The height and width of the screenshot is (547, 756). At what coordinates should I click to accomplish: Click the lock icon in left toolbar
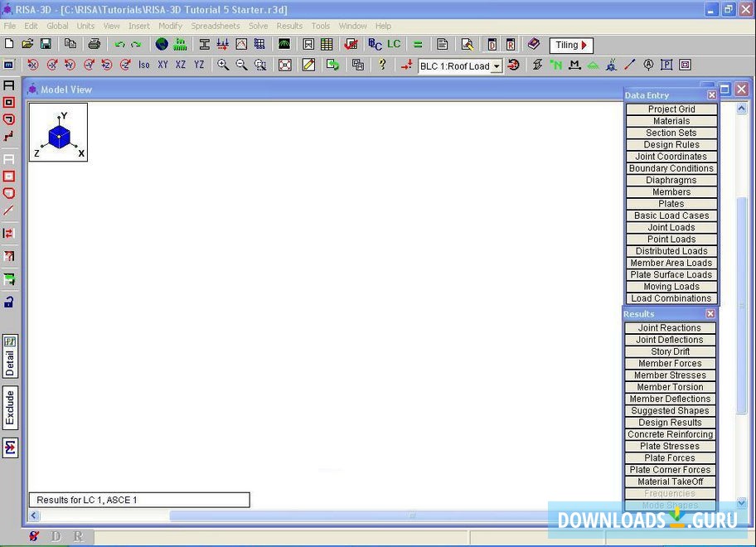tap(8, 302)
